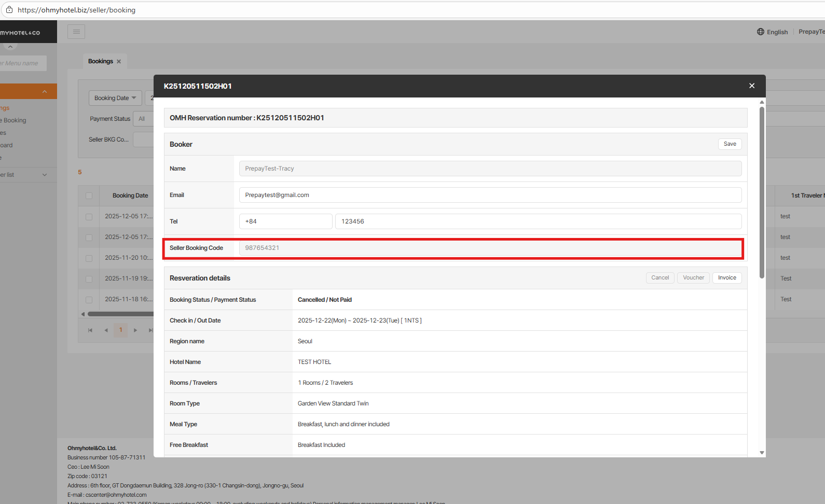Close the Bookings tab with its X
825x504 pixels.
point(119,61)
